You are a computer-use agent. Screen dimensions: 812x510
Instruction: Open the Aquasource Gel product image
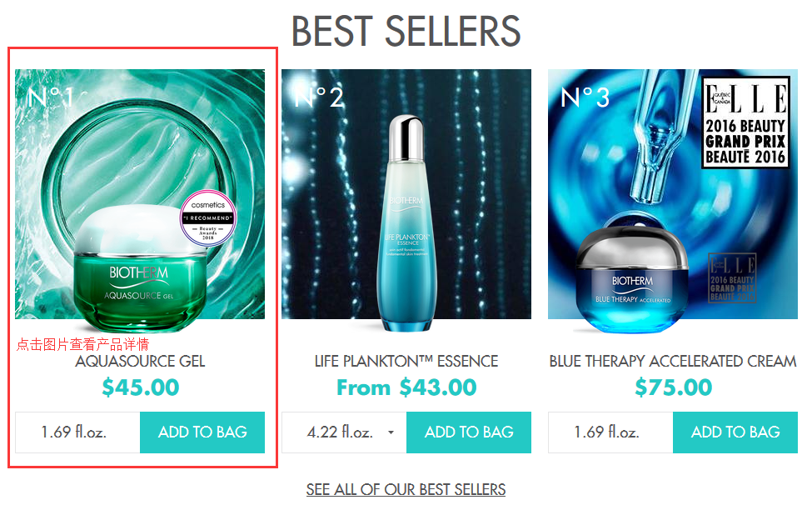(x=140, y=200)
